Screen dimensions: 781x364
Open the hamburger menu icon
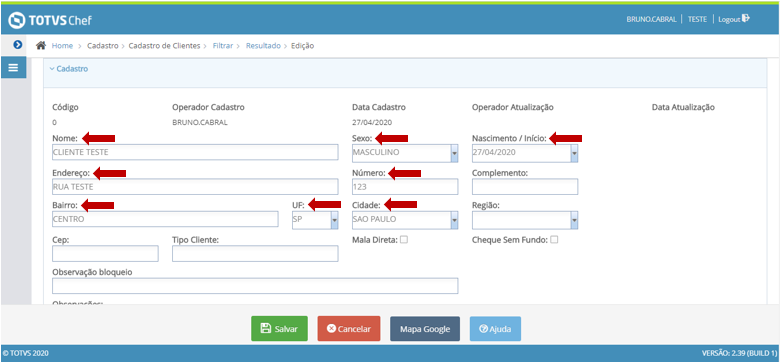(x=13, y=68)
